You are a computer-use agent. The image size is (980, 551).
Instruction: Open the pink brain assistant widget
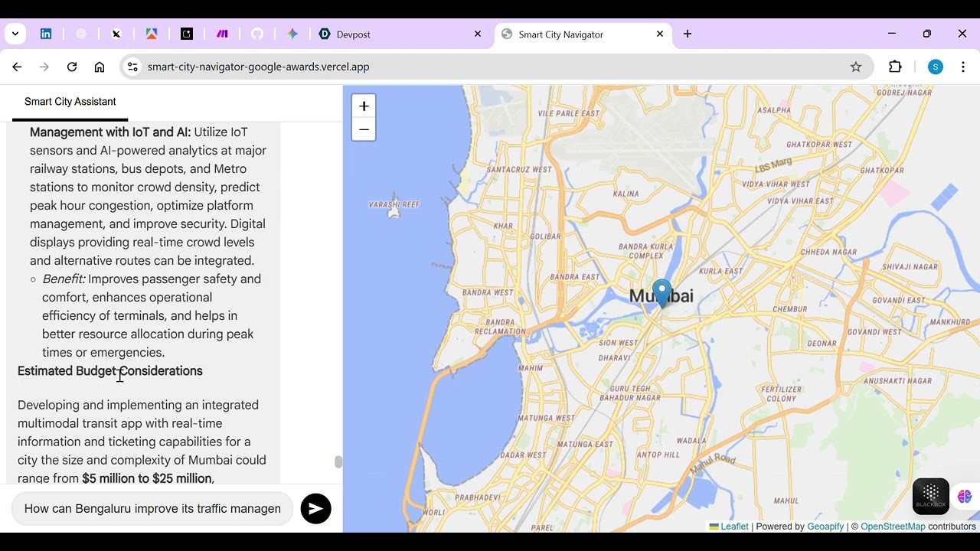(965, 497)
